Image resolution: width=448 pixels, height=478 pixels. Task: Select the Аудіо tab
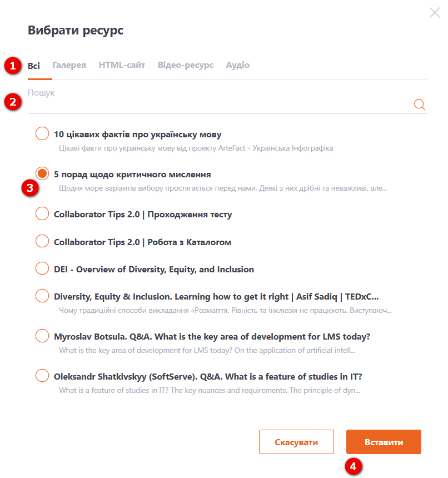(x=238, y=65)
